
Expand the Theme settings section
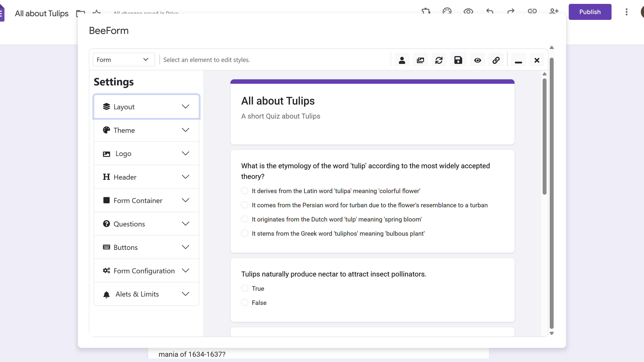[x=146, y=130]
